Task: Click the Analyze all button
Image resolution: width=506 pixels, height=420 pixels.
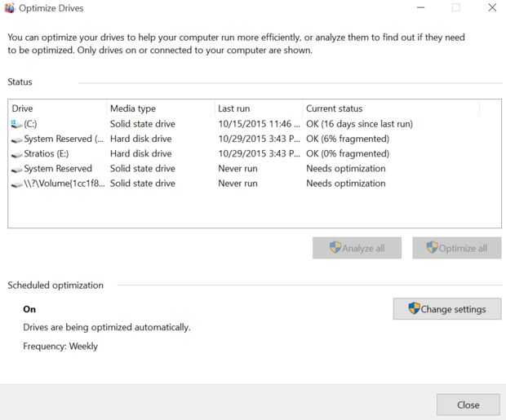Action: [x=357, y=248]
